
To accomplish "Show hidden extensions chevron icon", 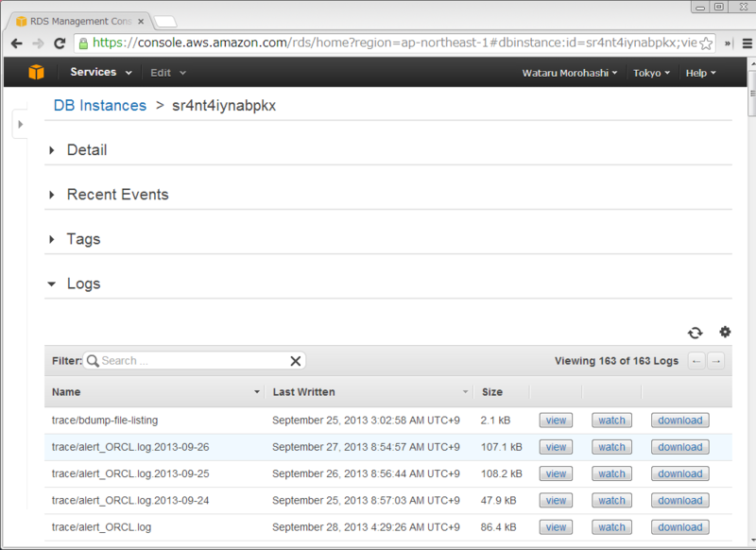I will click(728, 43).
